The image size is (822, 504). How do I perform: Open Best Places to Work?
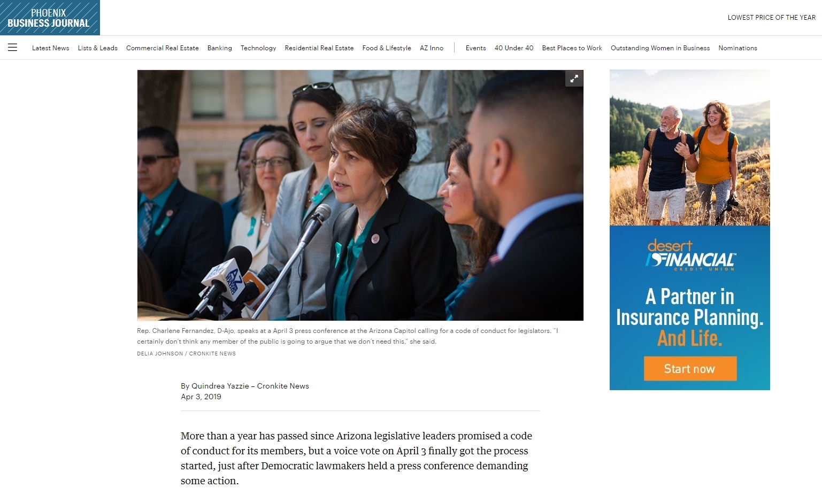572,48
